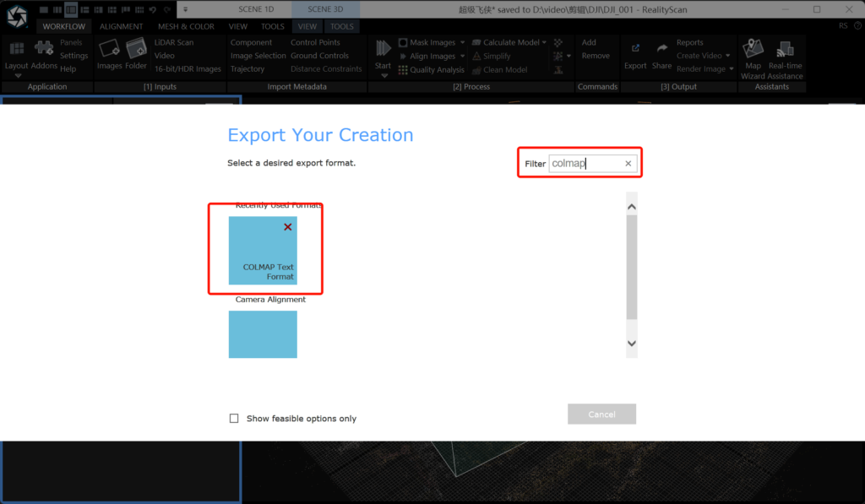
Task: Enable Show feasible options only checkbox
Action: (234, 418)
